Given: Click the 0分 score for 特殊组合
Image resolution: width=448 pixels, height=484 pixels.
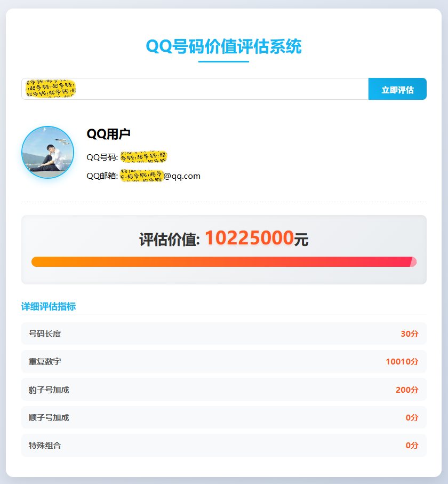Looking at the screenshot, I should [412, 446].
